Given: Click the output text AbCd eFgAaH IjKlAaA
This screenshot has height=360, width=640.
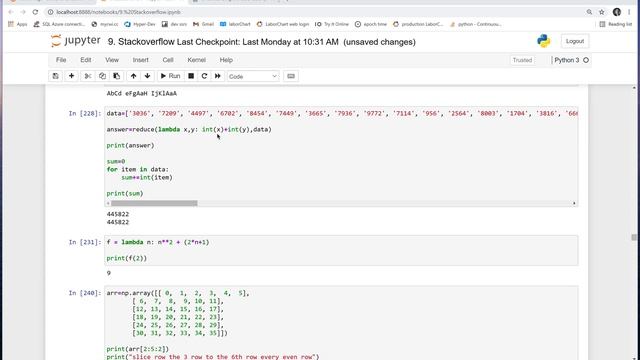Looking at the screenshot, I should coord(142,93).
